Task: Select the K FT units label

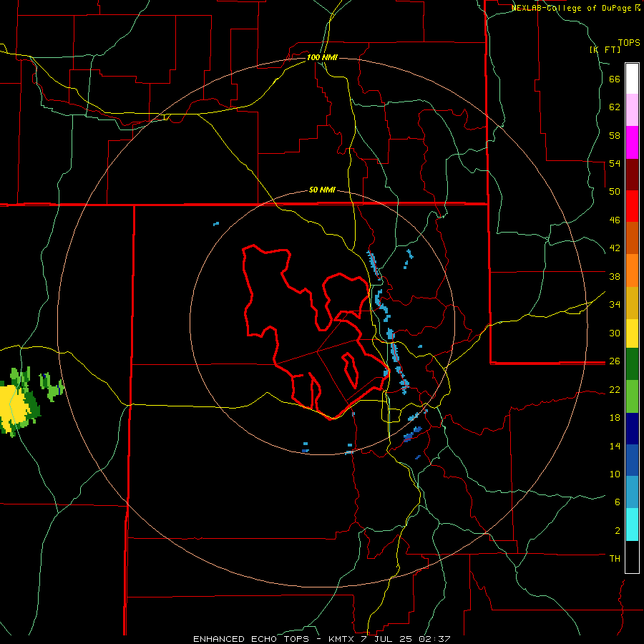Action: coord(605,49)
